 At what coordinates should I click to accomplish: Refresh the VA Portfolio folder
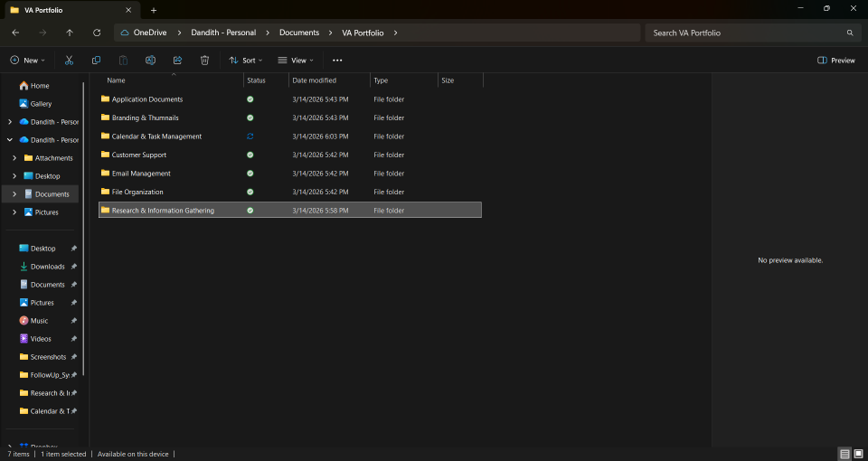click(97, 33)
